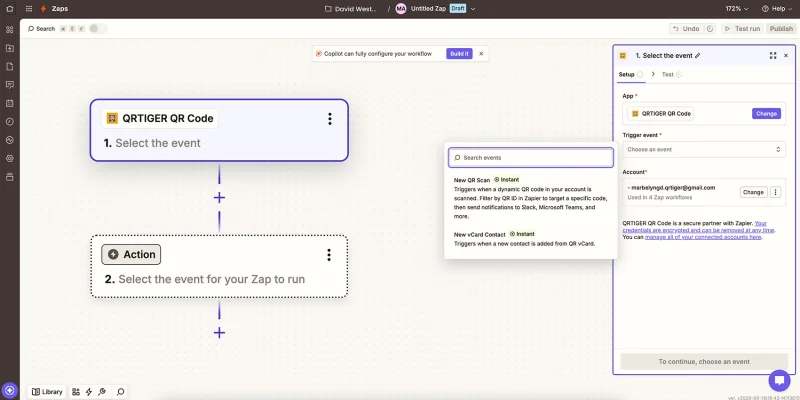Screen dimensions: 800x400
Task: Click the Untitled Zap title
Action: (429, 9)
